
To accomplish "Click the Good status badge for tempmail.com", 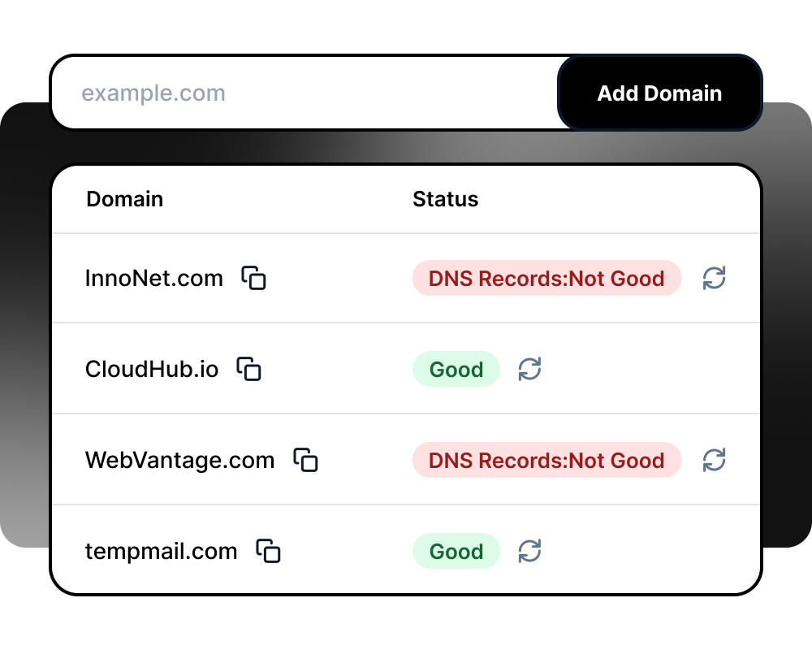I will click(x=456, y=551).
